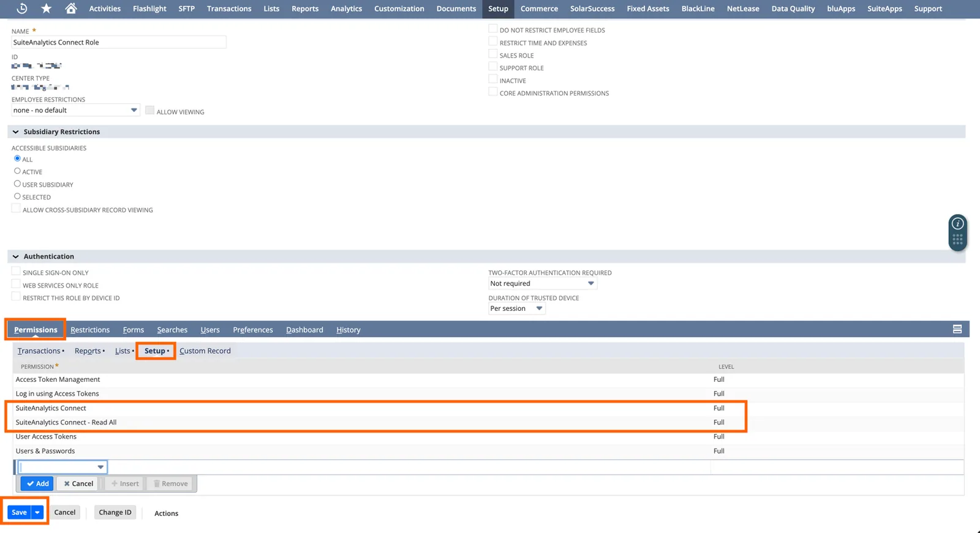Screen dimensions: 980x533
Task: Open the recent records history icon
Action: click(21, 9)
